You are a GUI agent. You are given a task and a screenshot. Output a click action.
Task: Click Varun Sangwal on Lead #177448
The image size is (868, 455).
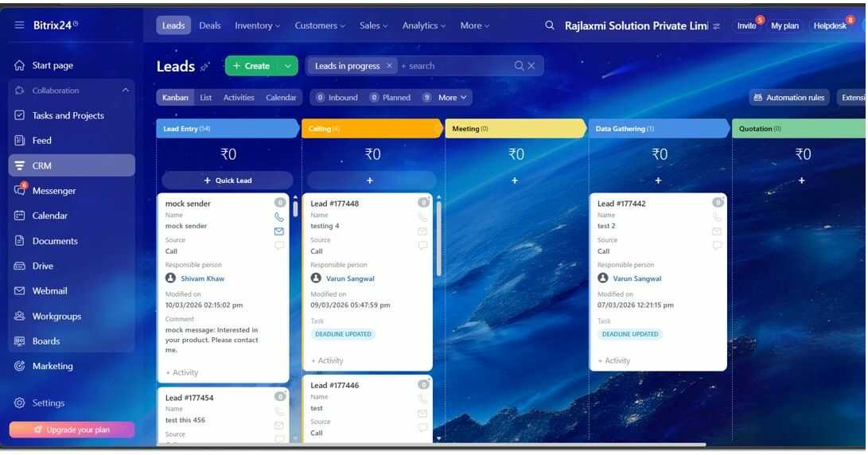(350, 278)
